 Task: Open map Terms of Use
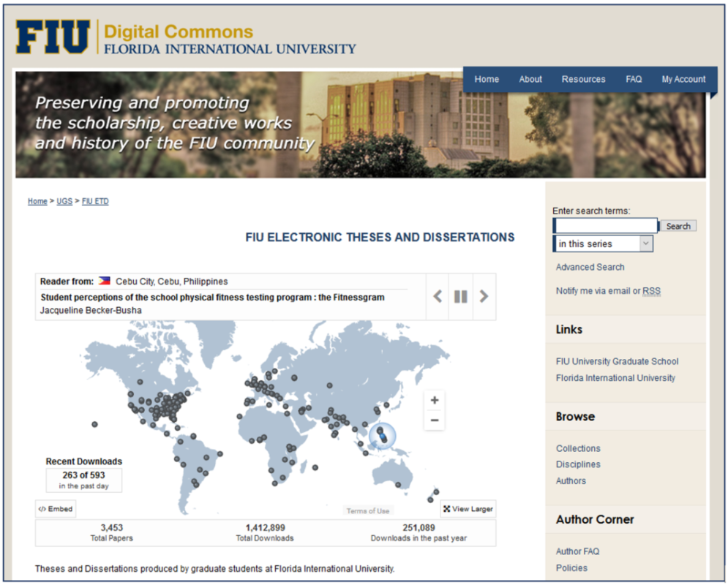point(368,510)
